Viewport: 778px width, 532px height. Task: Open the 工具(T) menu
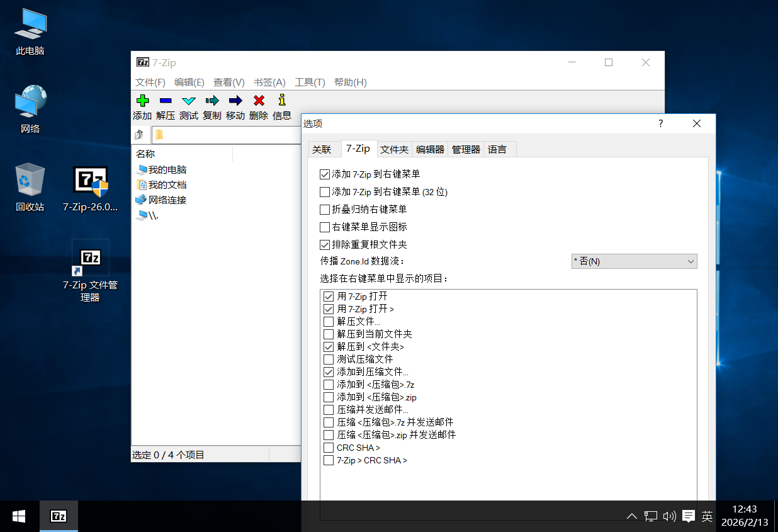click(310, 82)
